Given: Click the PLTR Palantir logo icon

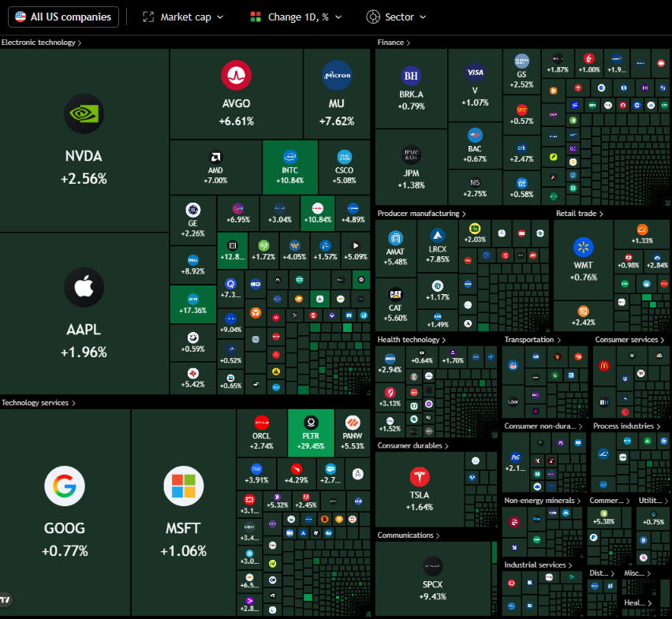Looking at the screenshot, I should 311,423.
